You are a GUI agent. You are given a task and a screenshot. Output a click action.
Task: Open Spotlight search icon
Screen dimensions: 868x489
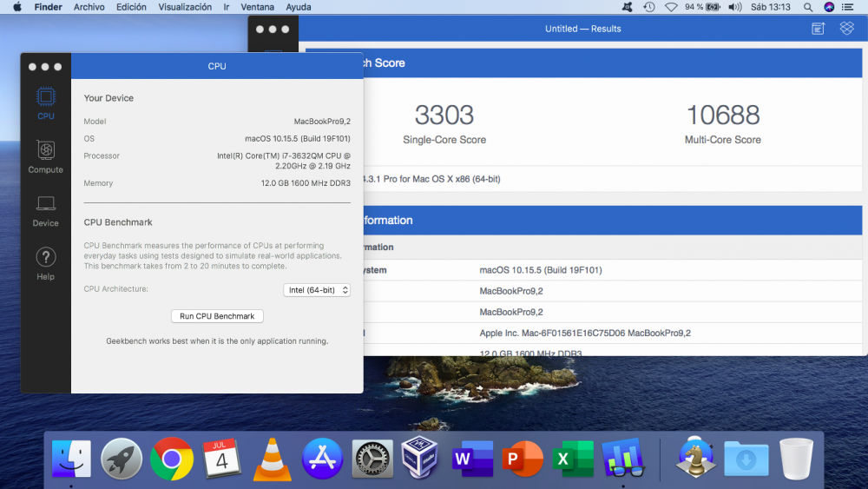(x=808, y=7)
